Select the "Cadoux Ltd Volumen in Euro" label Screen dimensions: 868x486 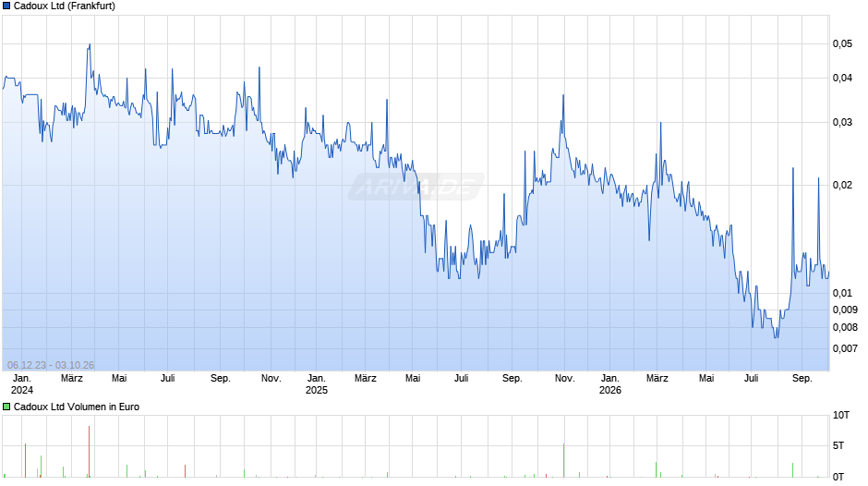tap(77, 407)
